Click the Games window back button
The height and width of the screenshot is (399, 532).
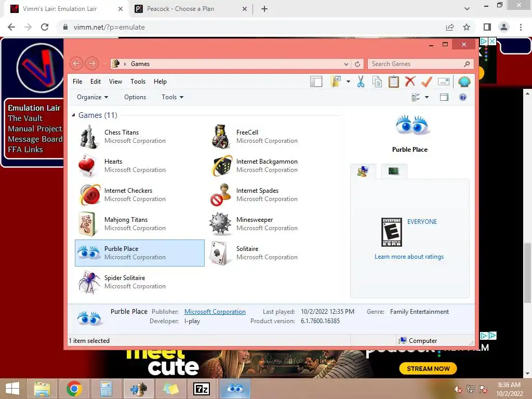(x=76, y=63)
